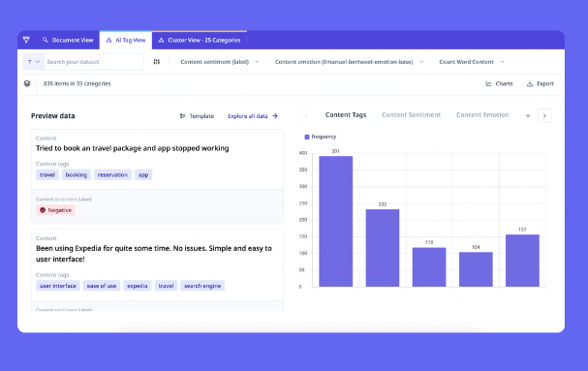Click the stacked layers icon beside item count

tap(27, 83)
